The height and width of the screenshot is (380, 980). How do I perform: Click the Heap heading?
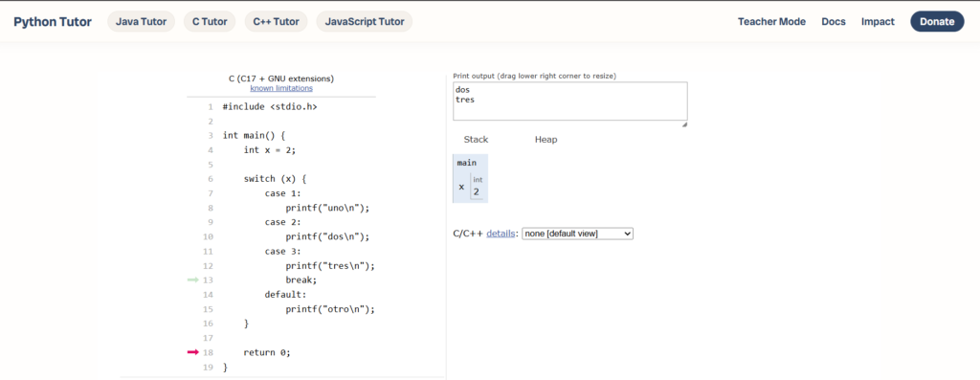(x=546, y=140)
